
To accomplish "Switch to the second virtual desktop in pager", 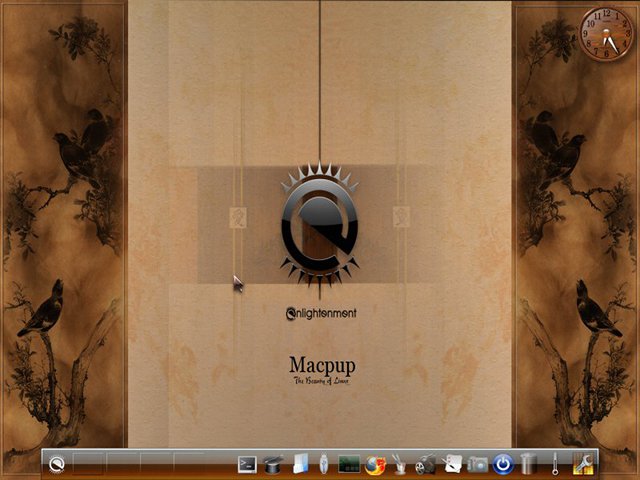I will coord(122,463).
